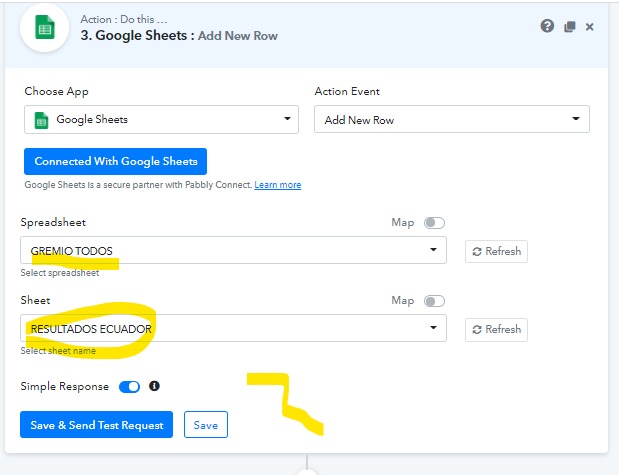This screenshot has width=619, height=475.
Task: Open the Action Event Add New Row dropdown
Action: (452, 119)
